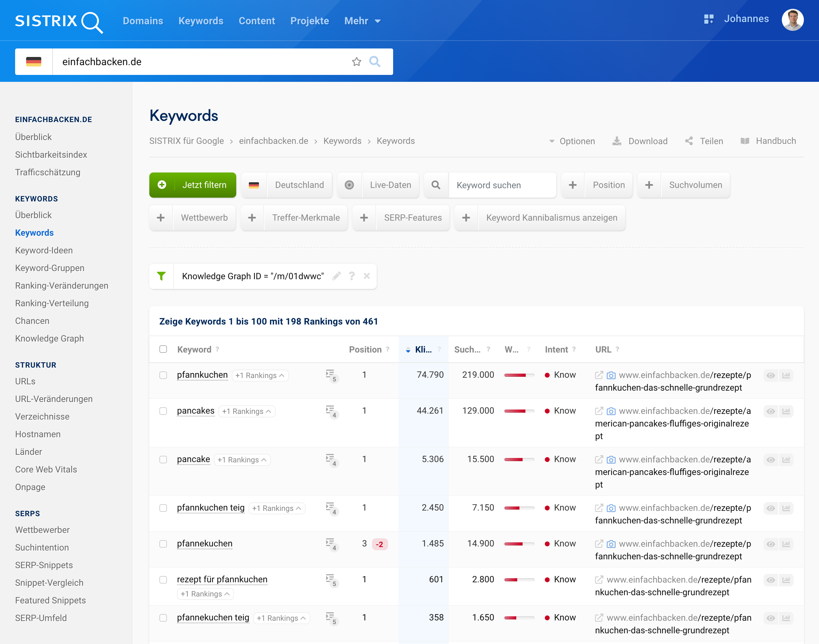Image resolution: width=819 pixels, height=644 pixels.
Task: Open external link icon for pancakes URL
Action: (x=599, y=411)
